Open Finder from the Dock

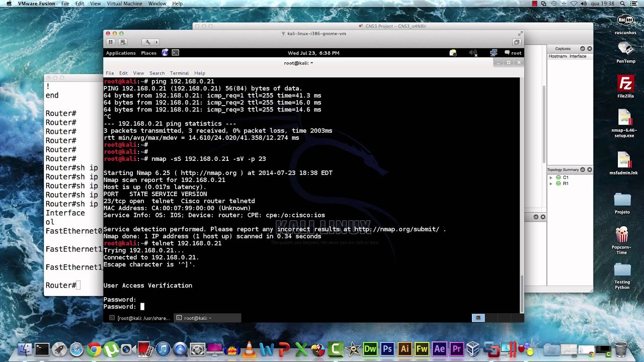click(24, 349)
